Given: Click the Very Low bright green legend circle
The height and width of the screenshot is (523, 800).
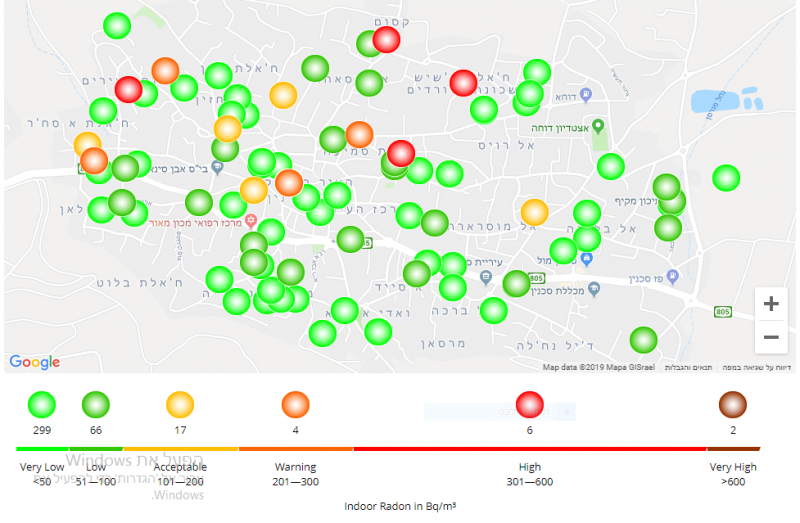Looking at the screenshot, I should pyautogui.click(x=41, y=404).
